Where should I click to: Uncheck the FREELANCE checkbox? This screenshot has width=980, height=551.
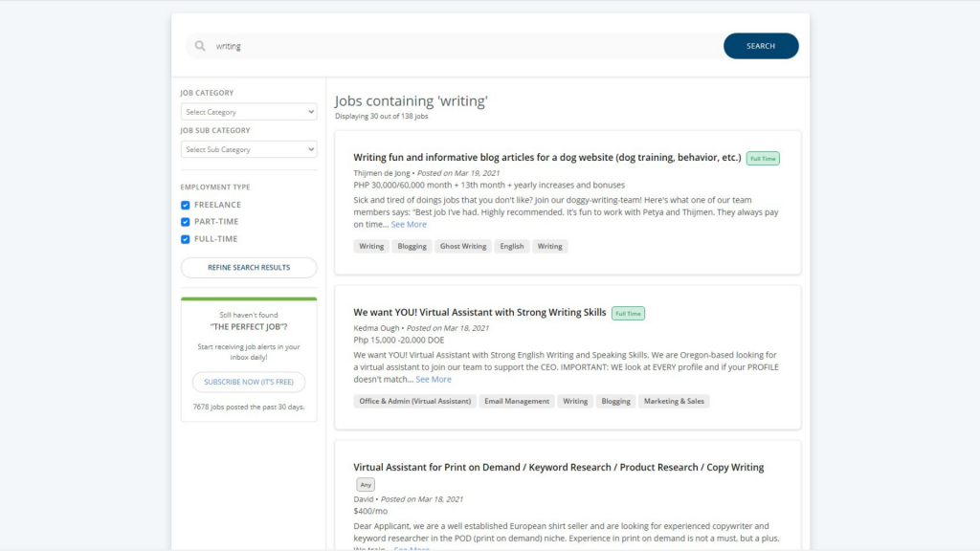click(185, 205)
